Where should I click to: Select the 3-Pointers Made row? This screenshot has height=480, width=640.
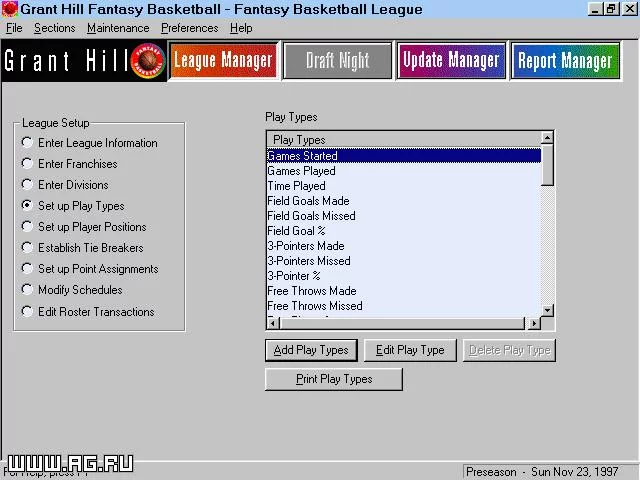click(x=404, y=246)
